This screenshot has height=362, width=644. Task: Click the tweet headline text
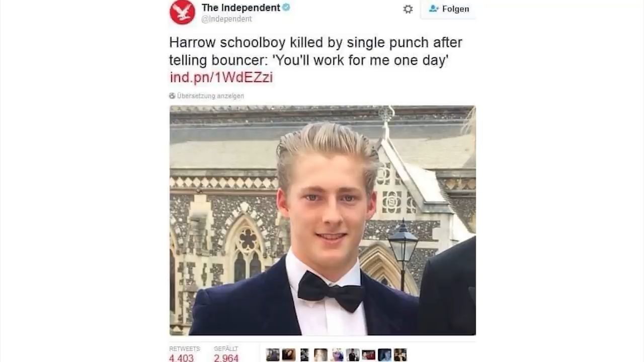[315, 51]
